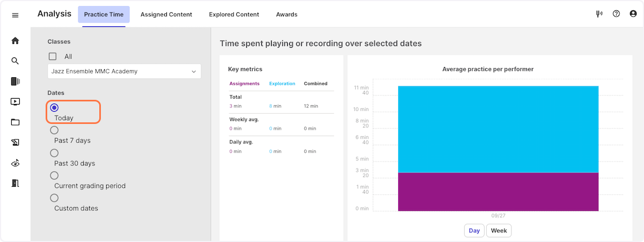
Task: Open the help question mark icon
Action: pos(616,14)
